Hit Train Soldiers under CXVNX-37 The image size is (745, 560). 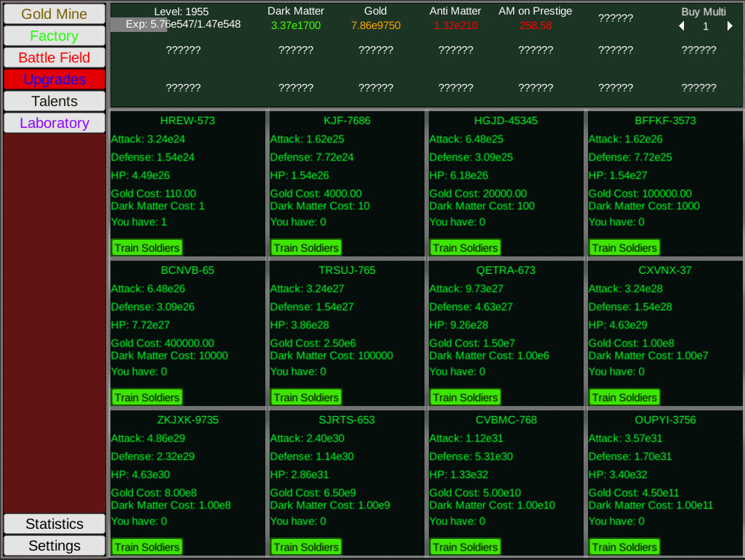click(x=624, y=397)
